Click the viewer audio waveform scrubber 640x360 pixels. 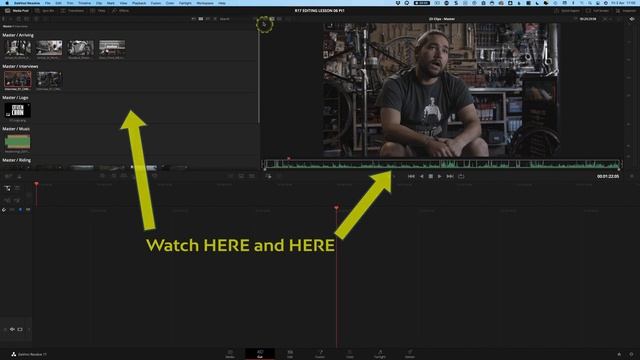(441, 164)
